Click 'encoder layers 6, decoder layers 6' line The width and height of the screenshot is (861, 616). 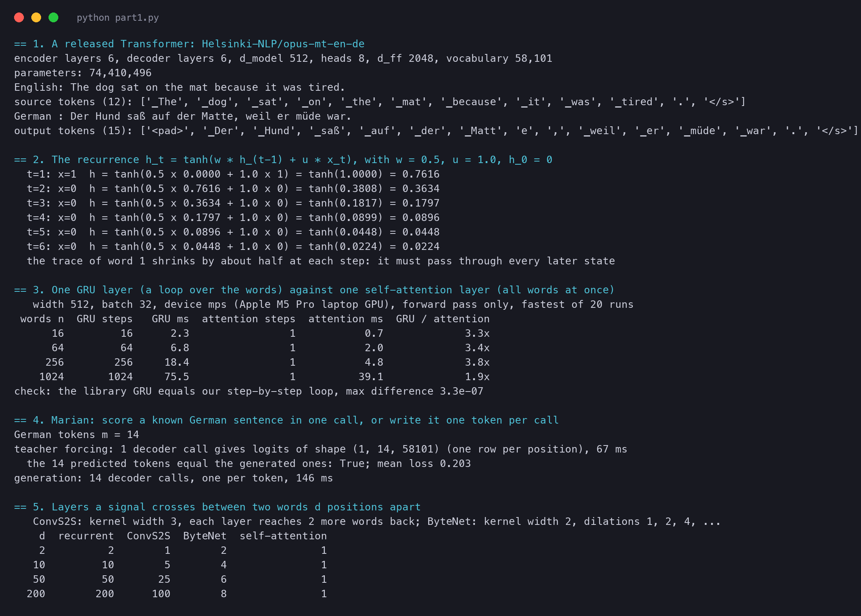pos(283,58)
